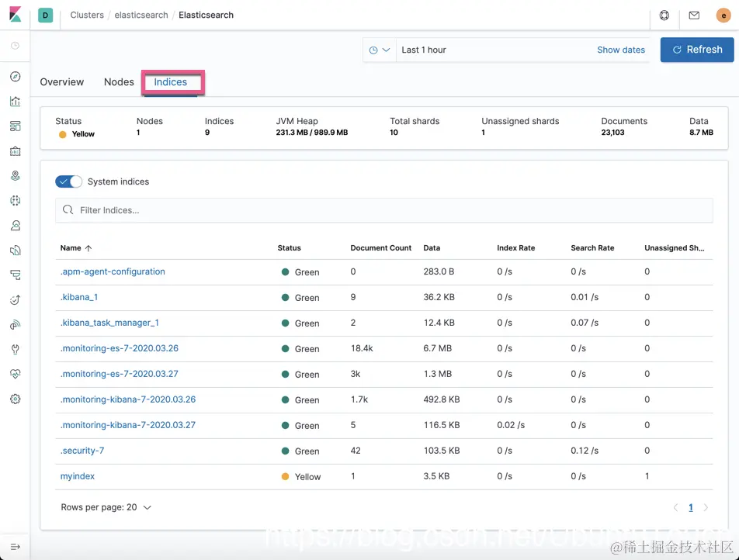
Task: Open the newsfeed mail icon
Action: pos(694,16)
